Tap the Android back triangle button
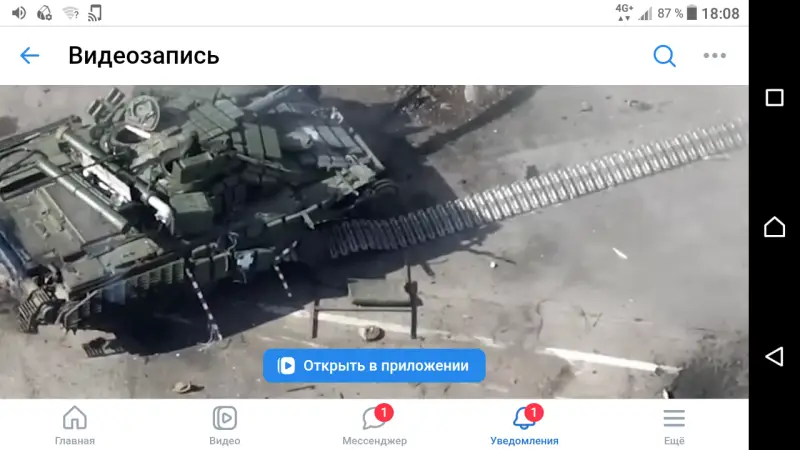 tap(774, 356)
